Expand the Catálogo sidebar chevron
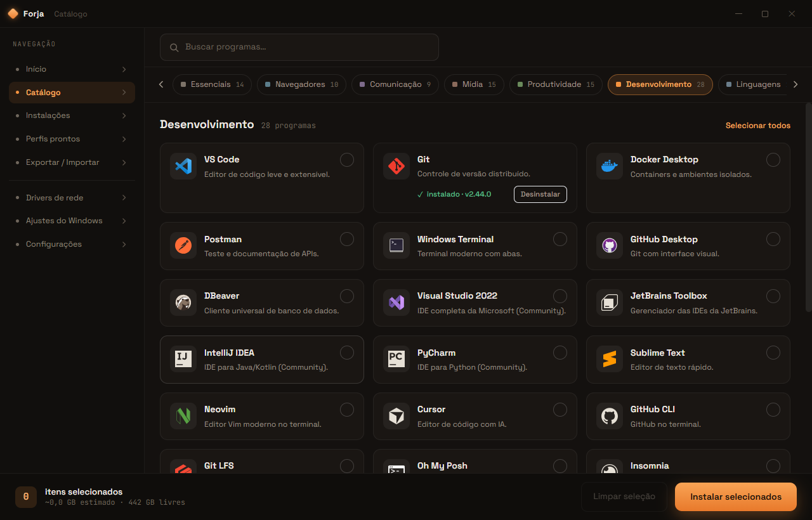Screen dimensions: 812x520 [x=124, y=93]
